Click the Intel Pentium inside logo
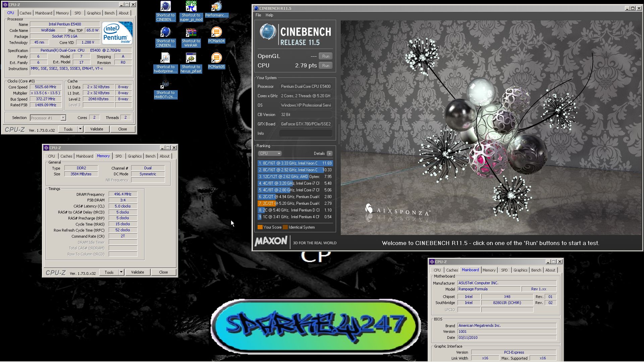This screenshot has height=362, width=644. coord(117,33)
